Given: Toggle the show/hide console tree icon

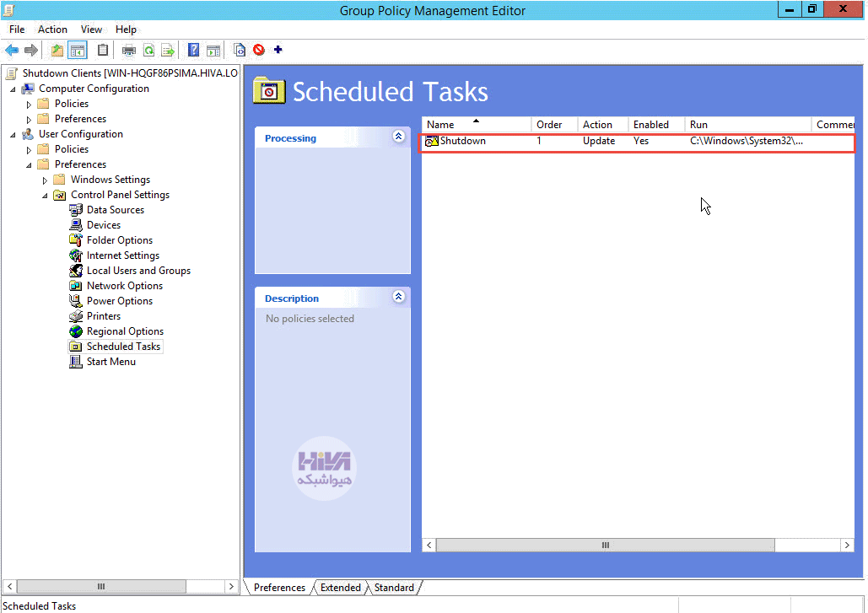Looking at the screenshot, I should coord(78,51).
